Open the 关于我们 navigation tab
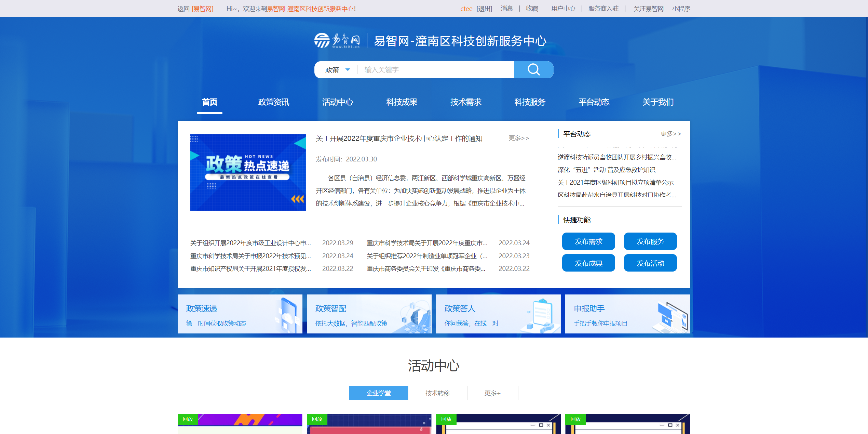The height and width of the screenshot is (434, 868). 658,102
